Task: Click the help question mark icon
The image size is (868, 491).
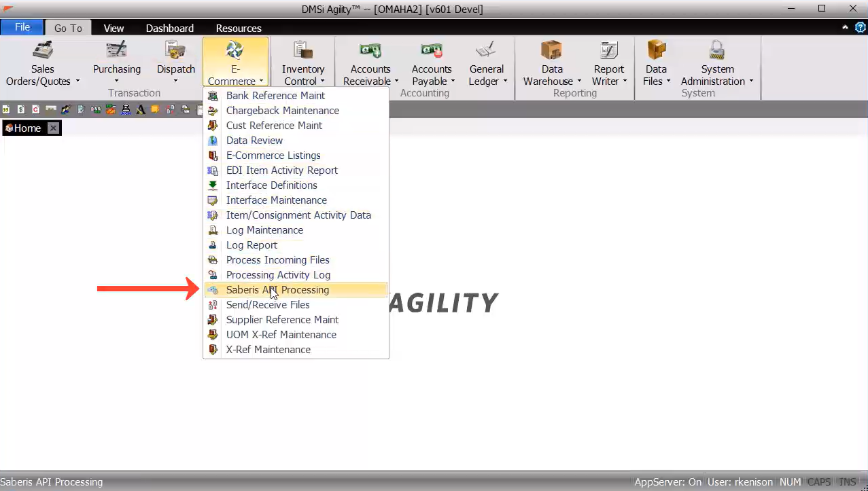Action: coord(860,28)
